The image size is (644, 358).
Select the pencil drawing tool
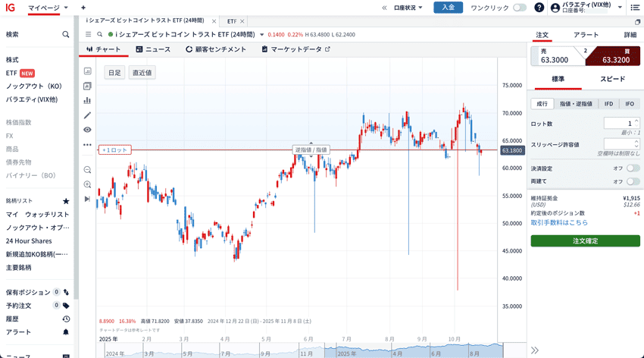pyautogui.click(x=87, y=115)
